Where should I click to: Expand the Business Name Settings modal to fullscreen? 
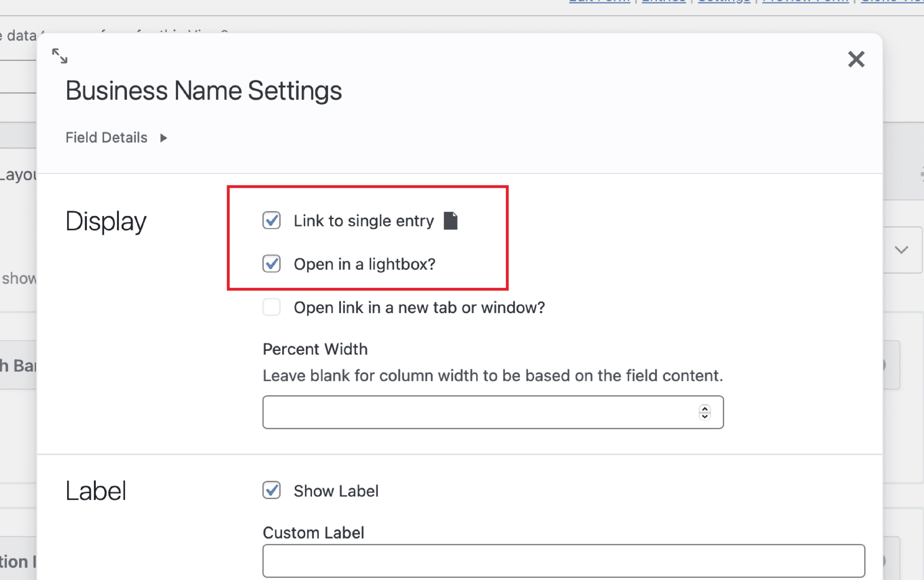(x=59, y=56)
